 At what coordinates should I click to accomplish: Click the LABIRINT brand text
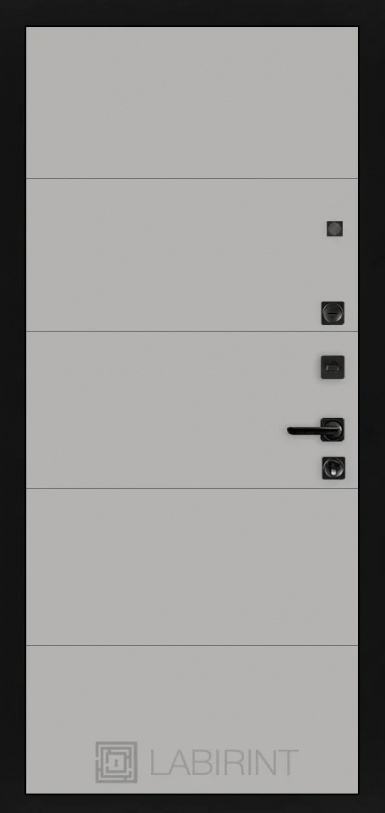click(x=224, y=762)
